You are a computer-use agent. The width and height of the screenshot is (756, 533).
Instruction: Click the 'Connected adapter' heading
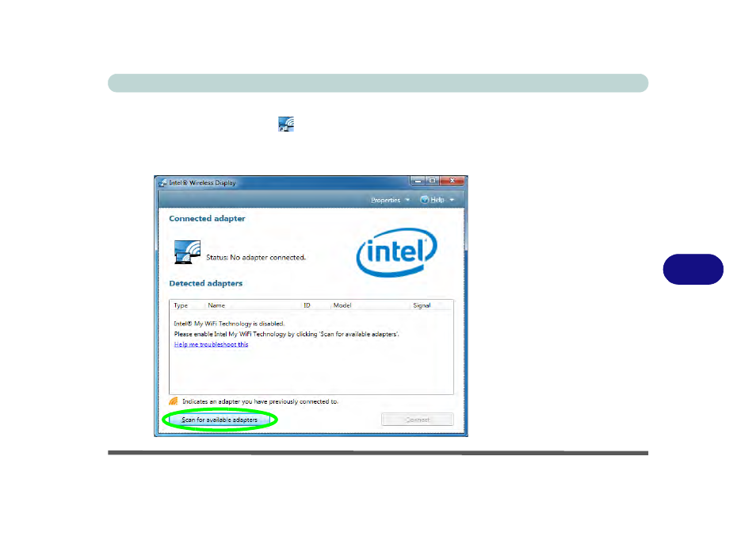(208, 218)
